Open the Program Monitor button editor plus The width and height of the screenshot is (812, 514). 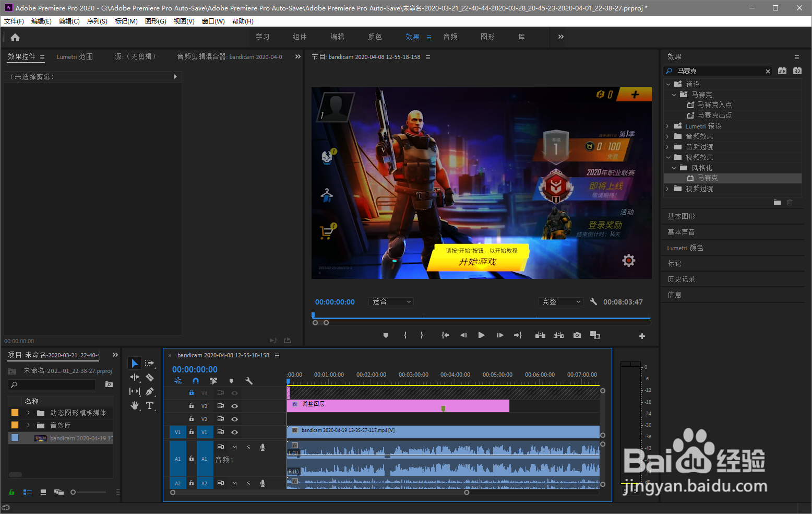pyautogui.click(x=642, y=336)
